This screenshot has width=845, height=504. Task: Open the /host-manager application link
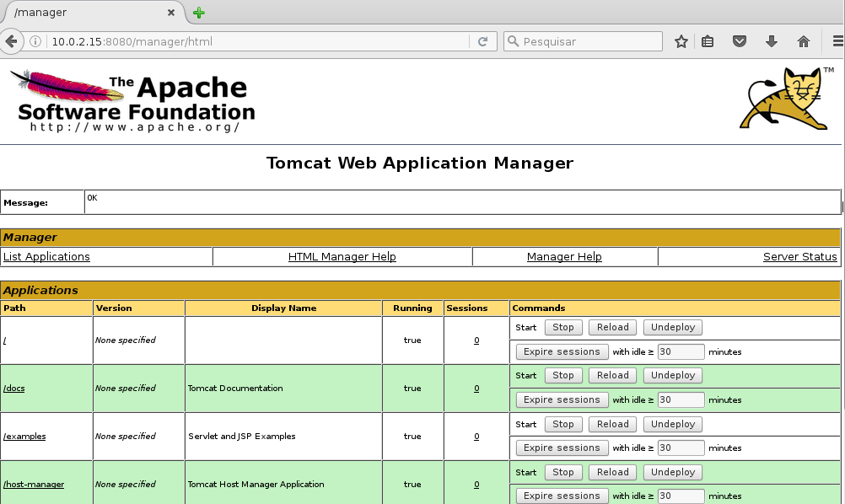pyautogui.click(x=34, y=484)
